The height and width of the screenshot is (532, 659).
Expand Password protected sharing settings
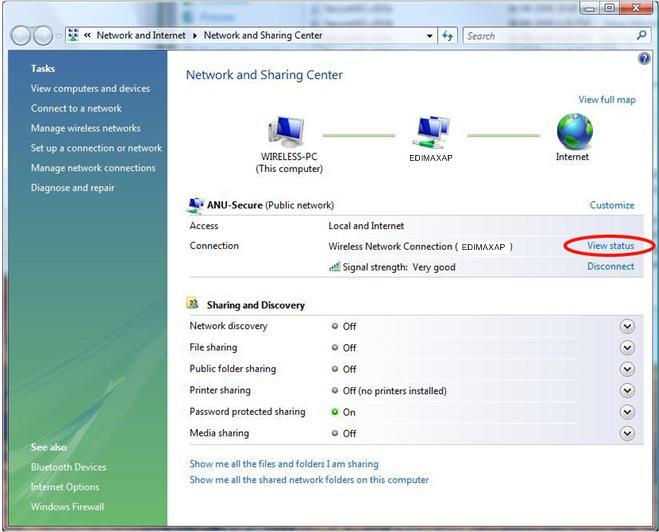click(x=627, y=412)
